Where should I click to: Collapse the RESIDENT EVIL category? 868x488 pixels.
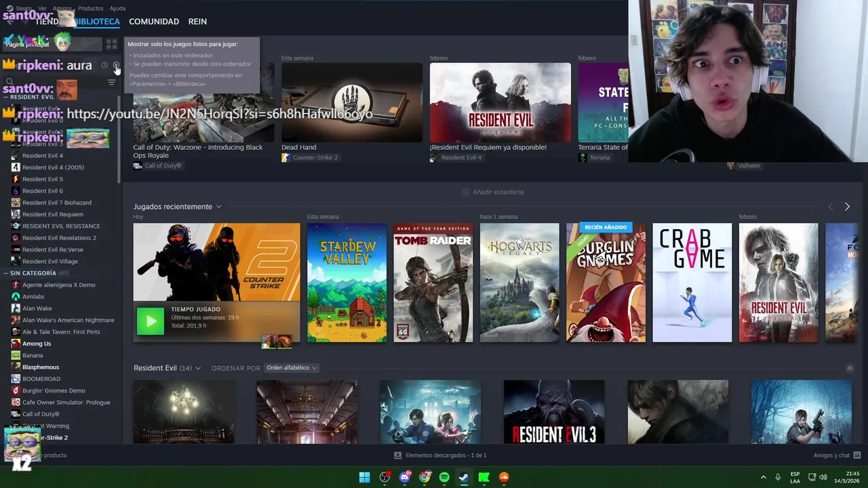coord(28,97)
